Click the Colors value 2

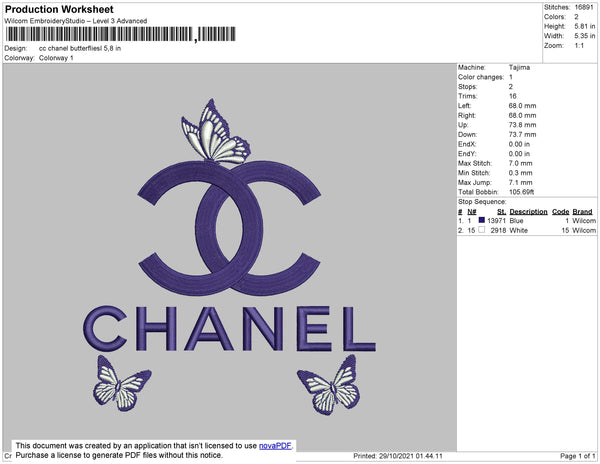point(576,17)
